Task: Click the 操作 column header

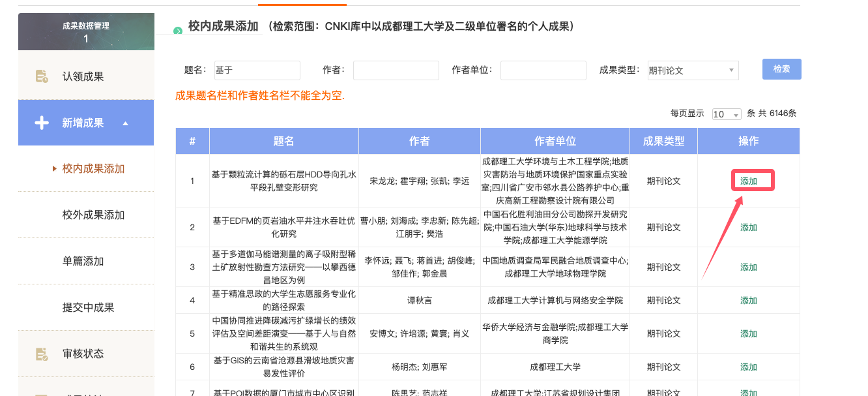Action: pyautogui.click(x=749, y=142)
